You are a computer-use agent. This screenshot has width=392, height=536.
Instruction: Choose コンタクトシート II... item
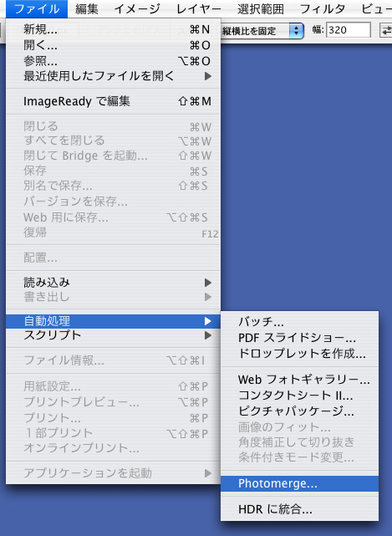[299, 396]
